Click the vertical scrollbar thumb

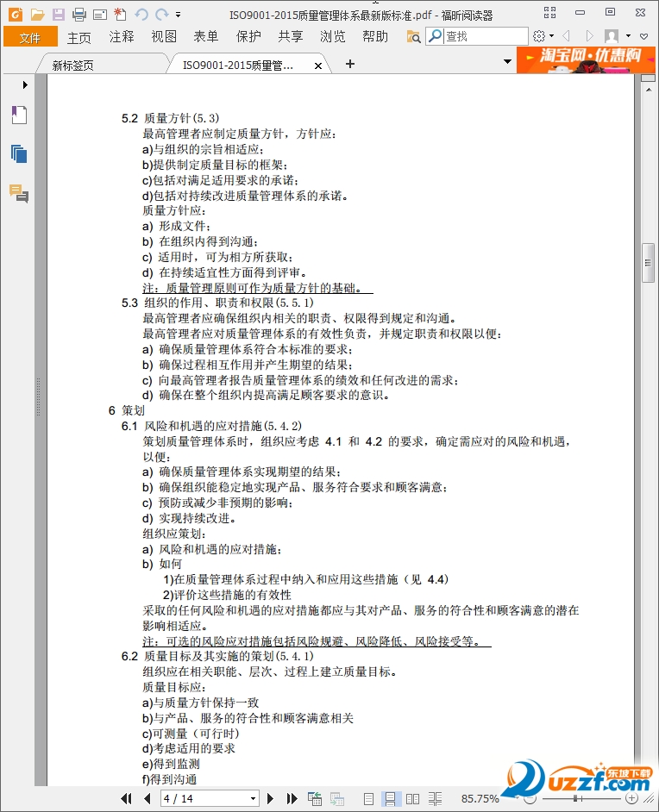pos(648,263)
